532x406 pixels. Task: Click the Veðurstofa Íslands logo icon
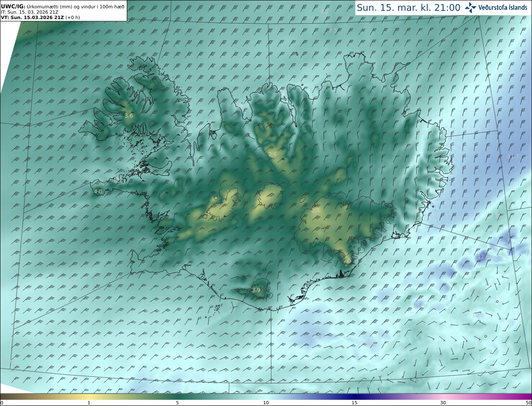[470, 7]
